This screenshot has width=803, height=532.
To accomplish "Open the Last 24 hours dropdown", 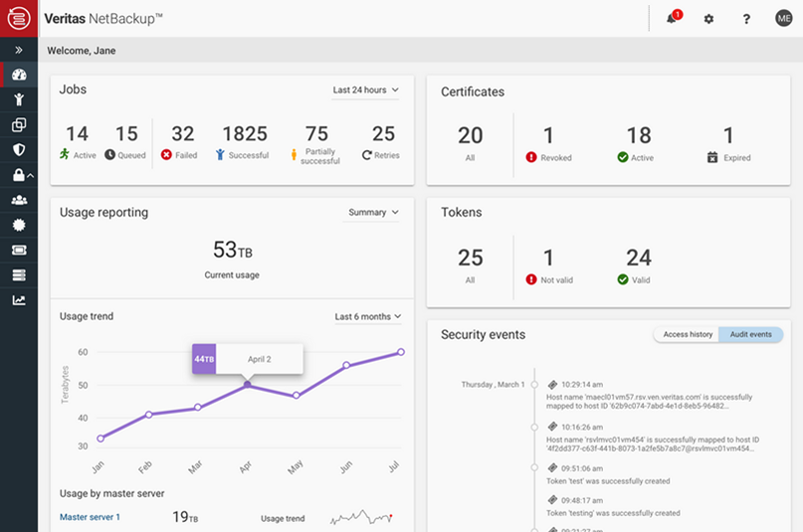I will 365,90.
